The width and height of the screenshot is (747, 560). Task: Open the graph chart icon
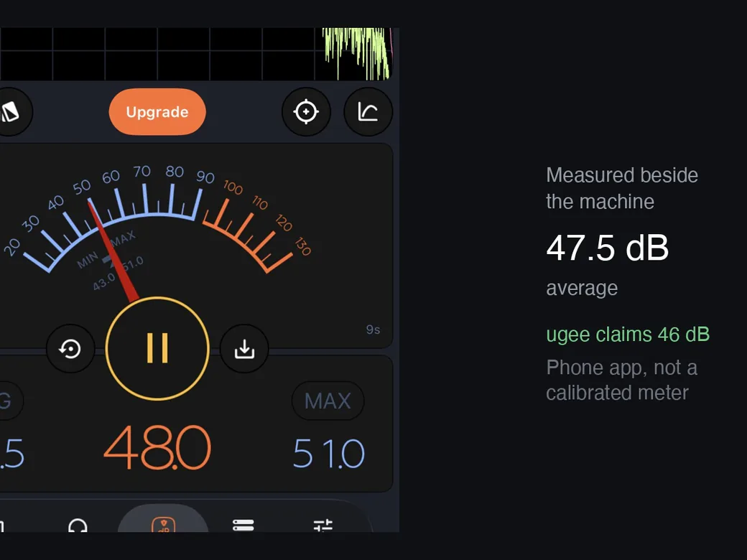point(368,112)
